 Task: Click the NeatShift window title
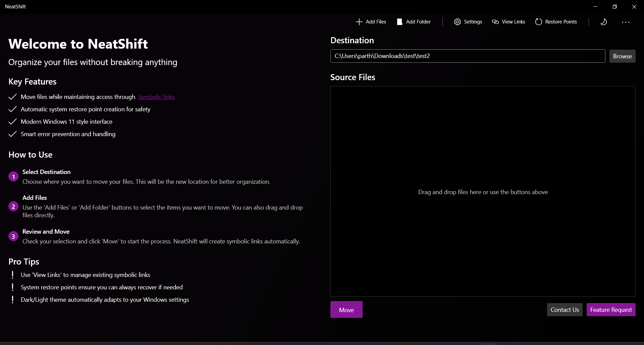(x=15, y=7)
